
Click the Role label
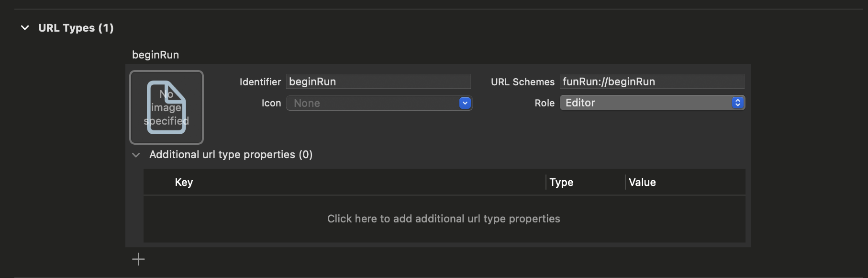click(545, 103)
